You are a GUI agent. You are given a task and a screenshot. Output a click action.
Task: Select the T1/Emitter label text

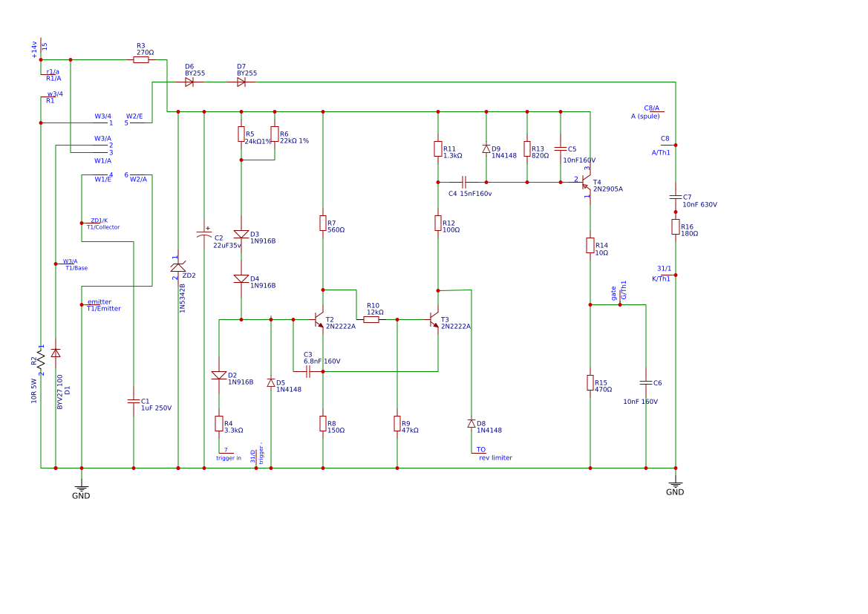pos(103,307)
